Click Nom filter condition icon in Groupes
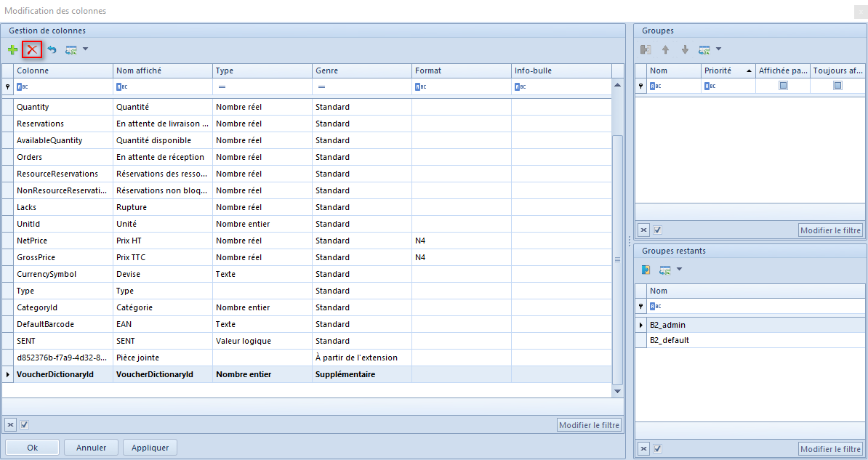868x460 pixels. tap(656, 86)
